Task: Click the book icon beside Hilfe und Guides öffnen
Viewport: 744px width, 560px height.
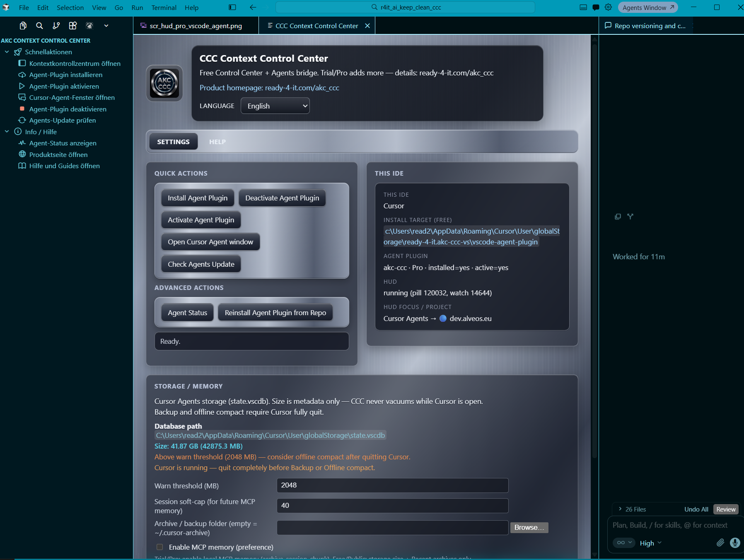Action: pos(22,166)
